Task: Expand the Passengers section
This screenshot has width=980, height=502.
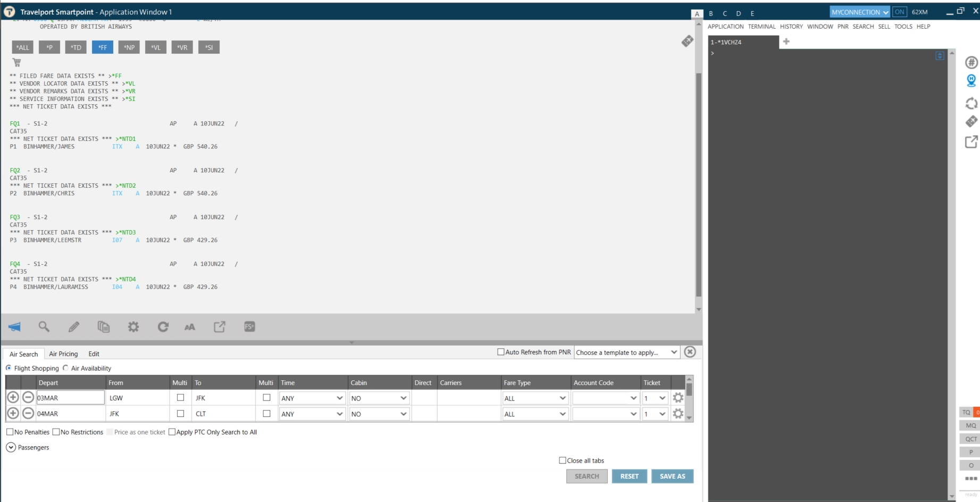Action: (x=11, y=447)
